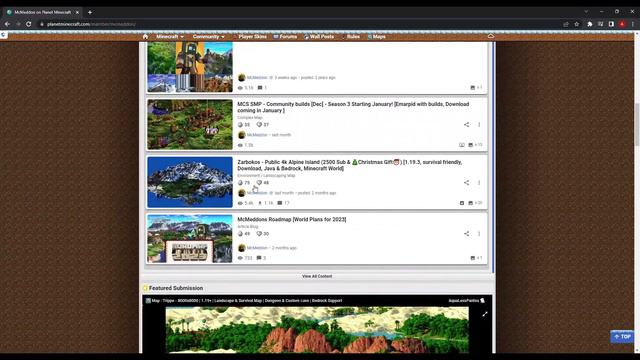
Task: Open the Zarbokos image gallery count icon
Action: pos(475,203)
